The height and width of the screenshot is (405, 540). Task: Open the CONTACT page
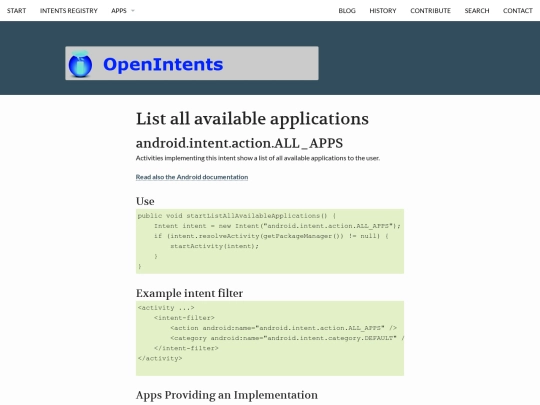tap(518, 11)
